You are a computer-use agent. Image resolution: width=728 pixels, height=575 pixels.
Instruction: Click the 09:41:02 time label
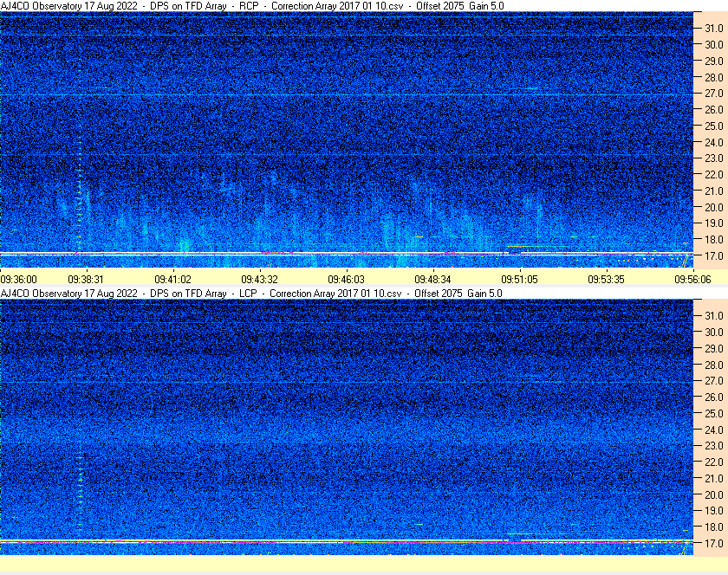coord(172,280)
